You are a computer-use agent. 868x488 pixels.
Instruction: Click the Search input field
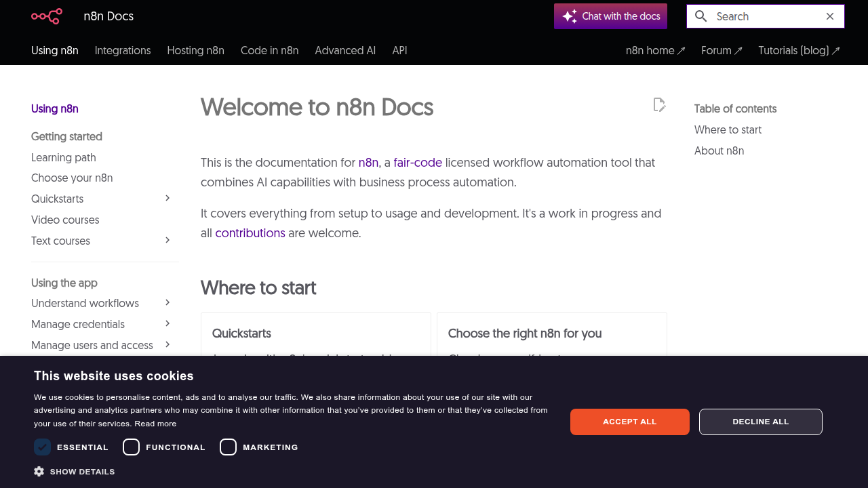pyautogui.click(x=766, y=16)
